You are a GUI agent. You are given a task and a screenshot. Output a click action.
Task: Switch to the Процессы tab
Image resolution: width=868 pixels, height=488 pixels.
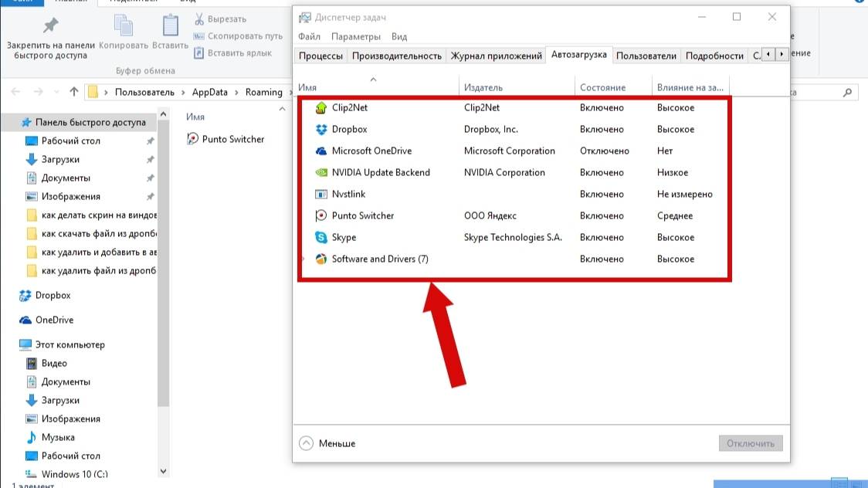click(320, 56)
